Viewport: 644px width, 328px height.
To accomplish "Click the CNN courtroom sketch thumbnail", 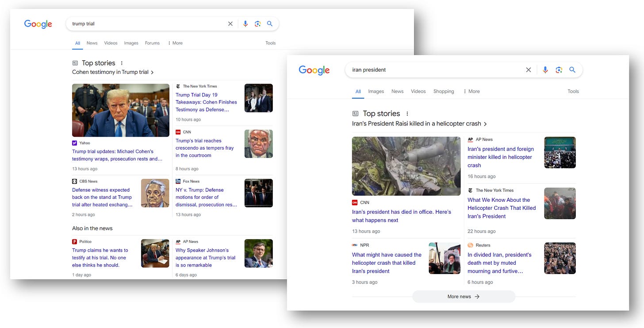I will [x=259, y=144].
